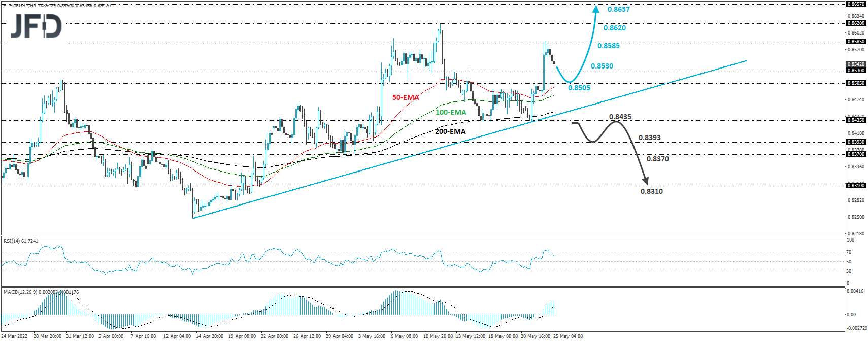The image size is (868, 342).
Task: Click the 7 Apr 16:00 date label
Action: [143, 336]
